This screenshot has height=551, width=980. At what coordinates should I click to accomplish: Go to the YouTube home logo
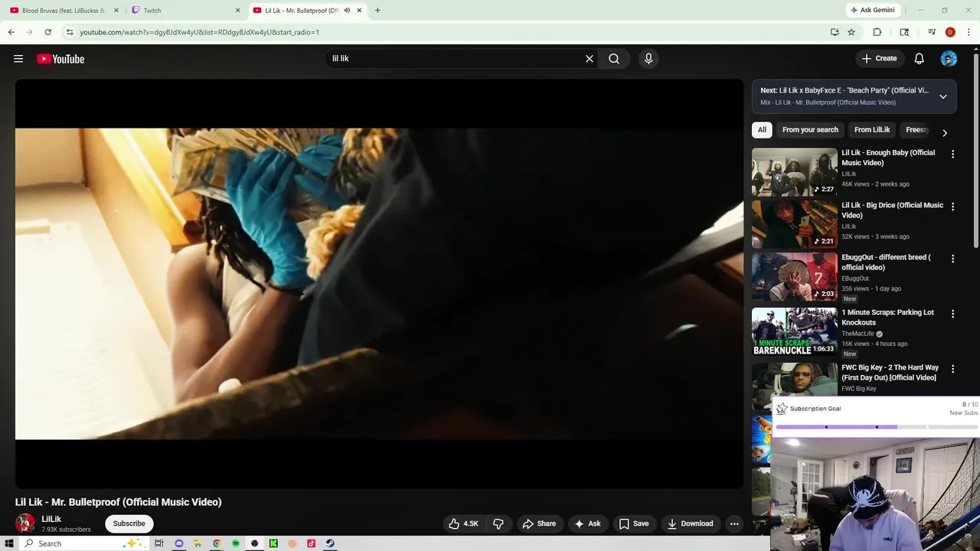pyautogui.click(x=60, y=59)
